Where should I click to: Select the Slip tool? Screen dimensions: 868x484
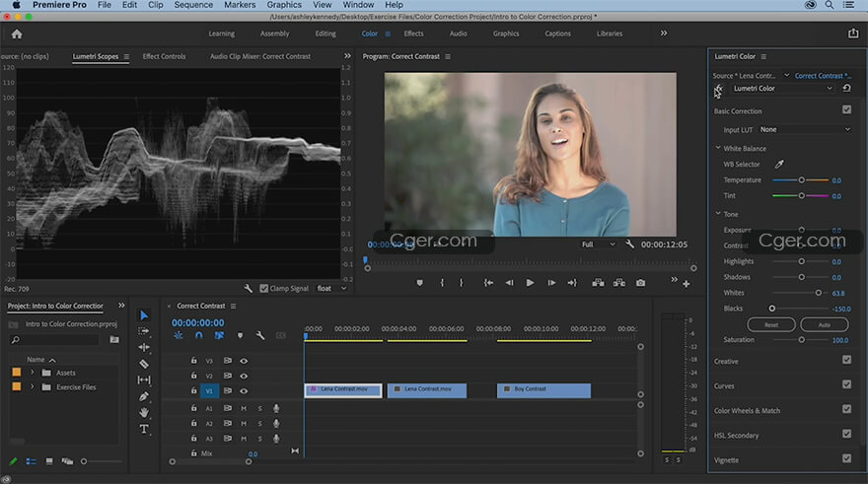click(x=144, y=380)
